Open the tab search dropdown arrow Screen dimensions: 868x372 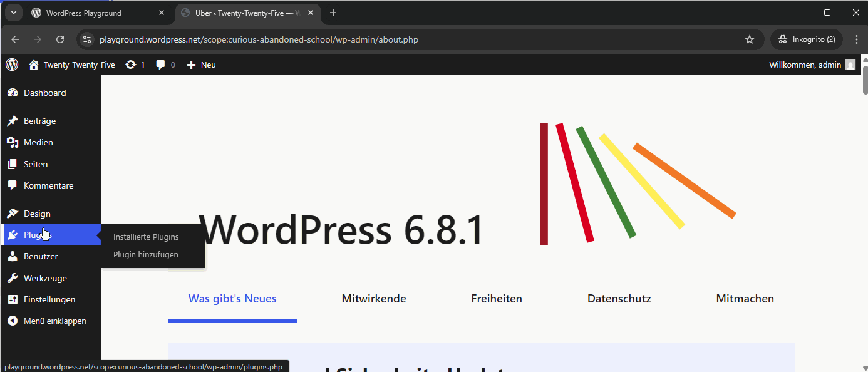tap(13, 13)
